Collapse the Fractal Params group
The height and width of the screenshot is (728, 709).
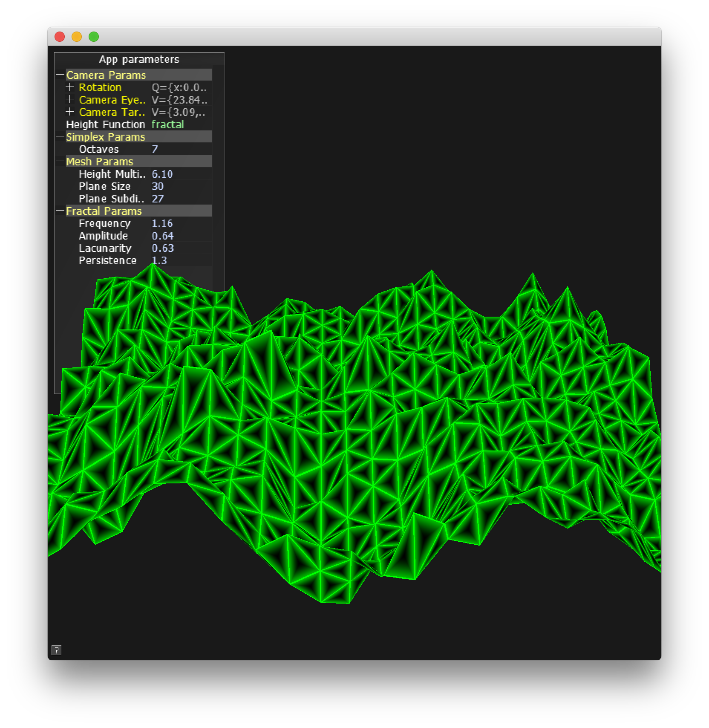click(60, 211)
